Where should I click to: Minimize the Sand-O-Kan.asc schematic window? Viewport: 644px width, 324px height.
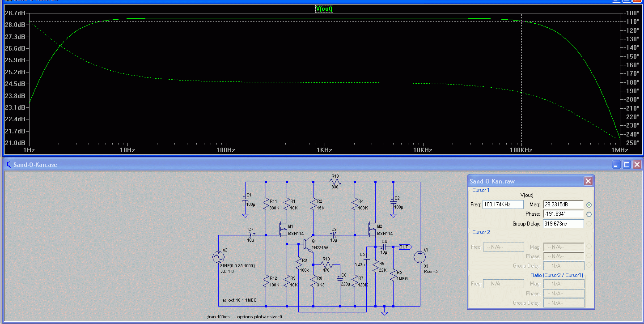pyautogui.click(x=617, y=165)
